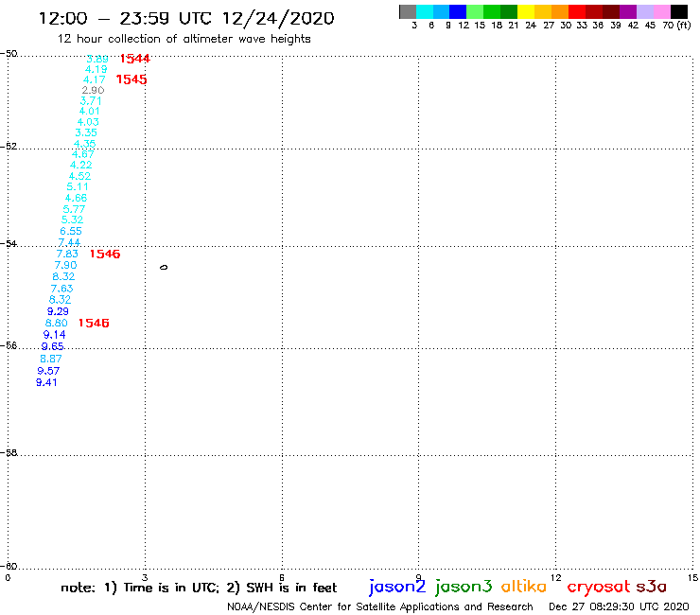700x615 pixels.
Task: Click the 4.19 wave height value
Action: 96,69
